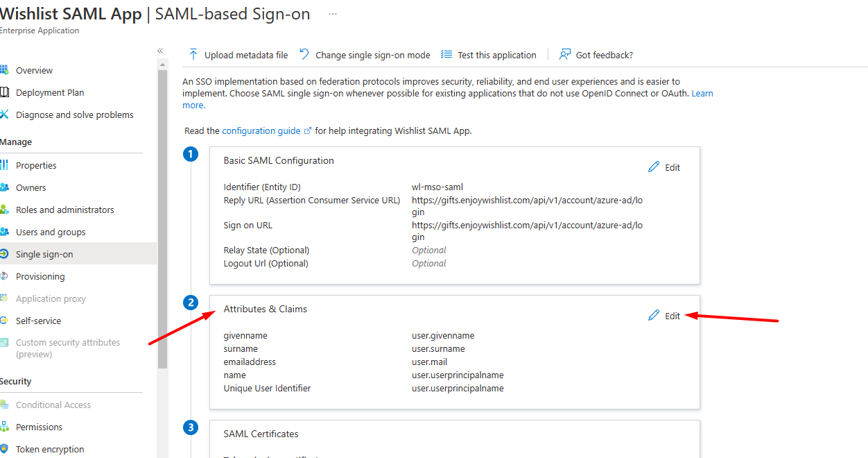Click the Upload metadata file icon
The height and width of the screenshot is (458, 868).
pos(193,54)
